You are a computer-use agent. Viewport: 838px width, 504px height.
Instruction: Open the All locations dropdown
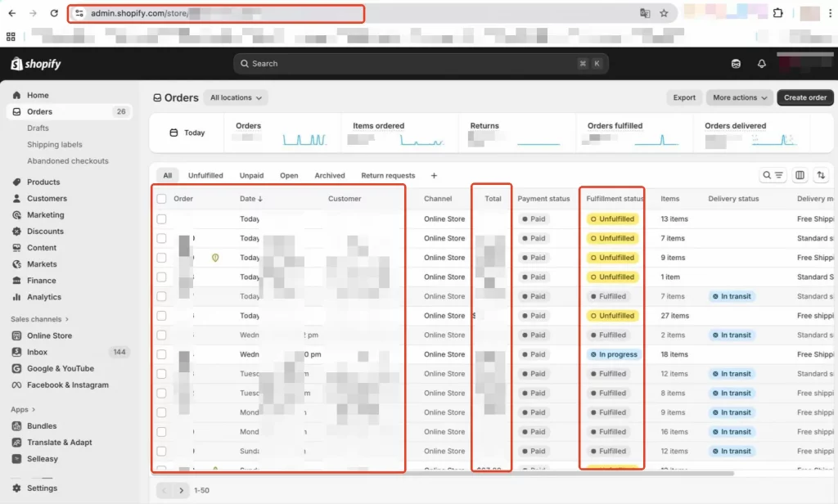pyautogui.click(x=236, y=97)
